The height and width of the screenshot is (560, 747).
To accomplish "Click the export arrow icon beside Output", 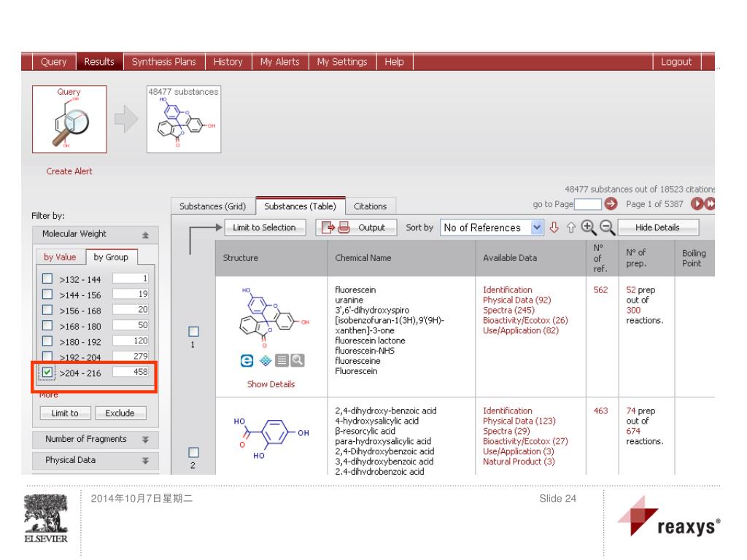I will [x=328, y=227].
